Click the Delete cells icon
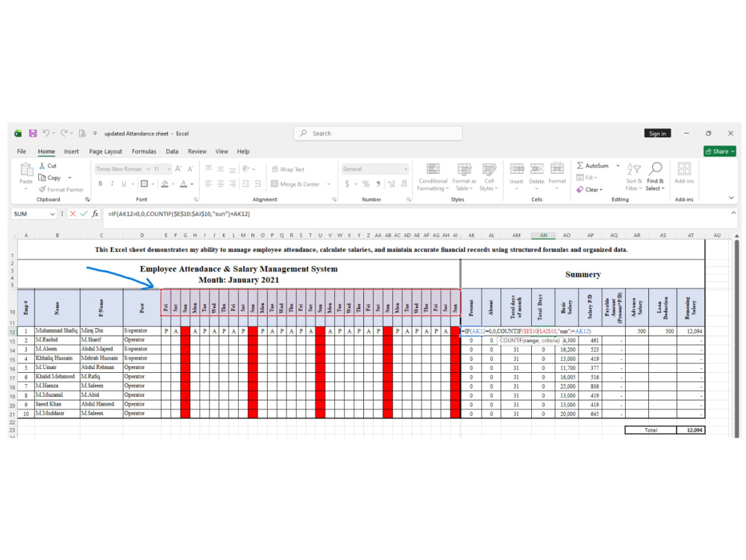This screenshot has width=746, height=560. click(x=536, y=169)
